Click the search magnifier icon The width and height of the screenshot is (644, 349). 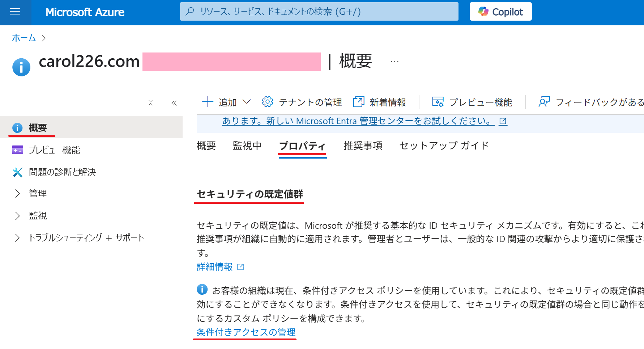click(189, 12)
